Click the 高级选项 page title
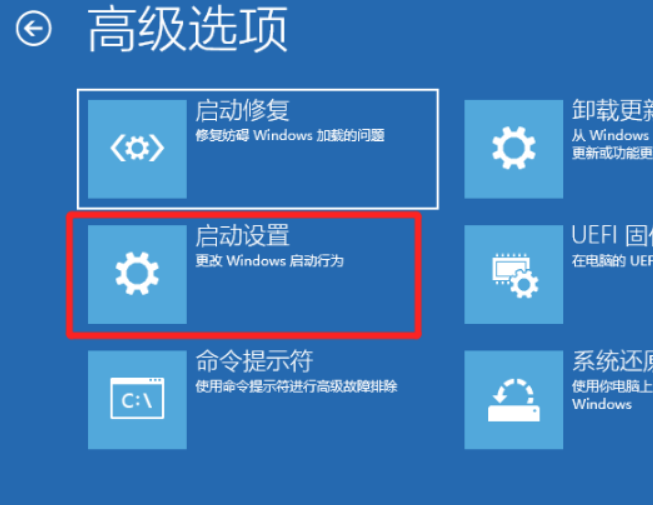Viewport: 653px width, 505px height. (187, 29)
